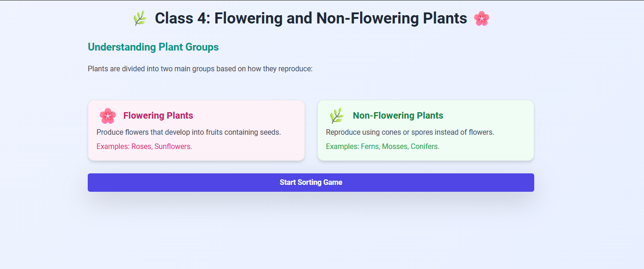
Task: Select the pink Flowering Plants card heading
Action: 158,115
